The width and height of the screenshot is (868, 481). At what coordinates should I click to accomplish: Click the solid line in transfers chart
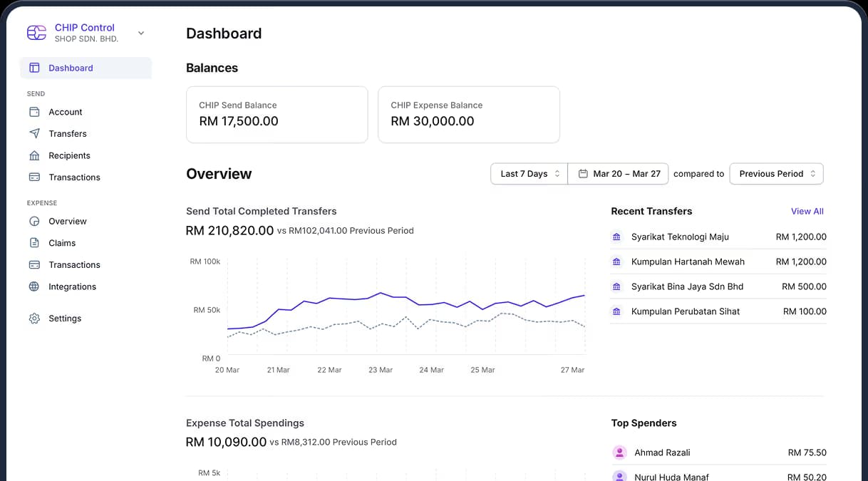click(406, 298)
